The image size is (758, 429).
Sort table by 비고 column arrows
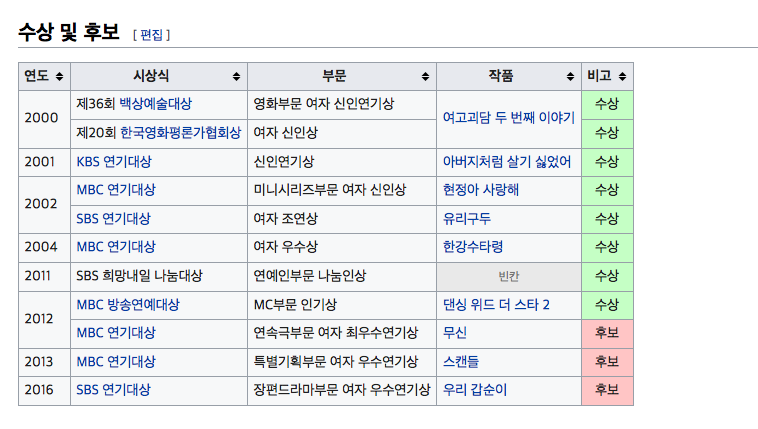(622, 77)
